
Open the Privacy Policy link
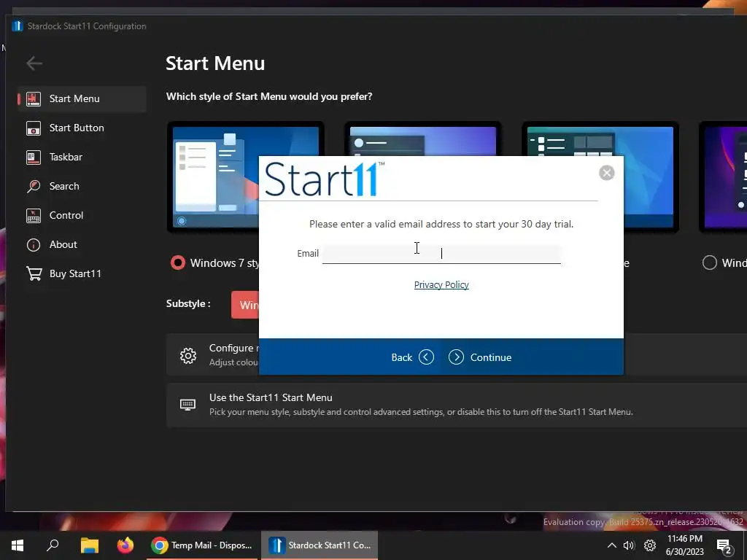441,285
